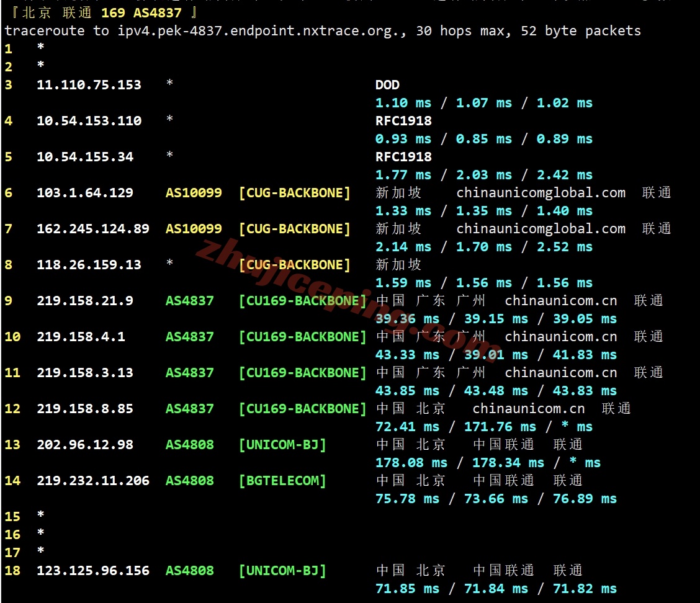Select [UNICOM-BJ] on the 202.96.12.98 row
Image resolution: width=700 pixels, height=603 pixels.
click(282, 445)
